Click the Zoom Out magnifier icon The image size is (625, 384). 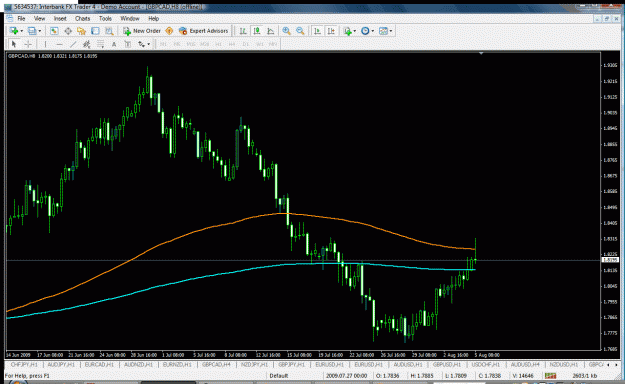click(x=300, y=31)
